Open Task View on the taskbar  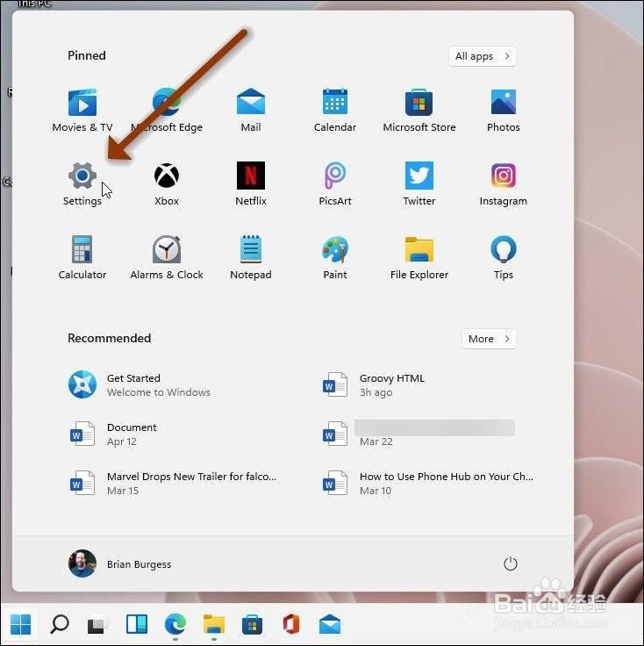(98, 624)
